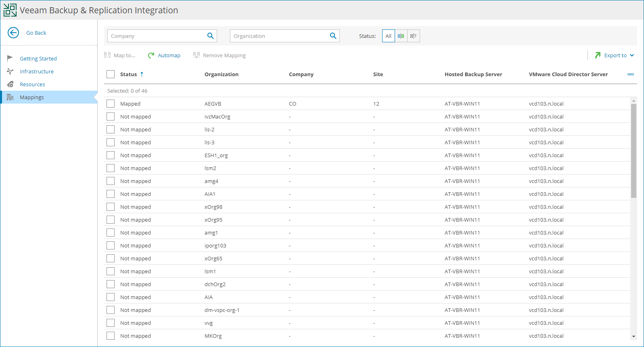This screenshot has height=347, width=644.
Task: Click the 'vvg' organization cell
Action: pos(209,323)
